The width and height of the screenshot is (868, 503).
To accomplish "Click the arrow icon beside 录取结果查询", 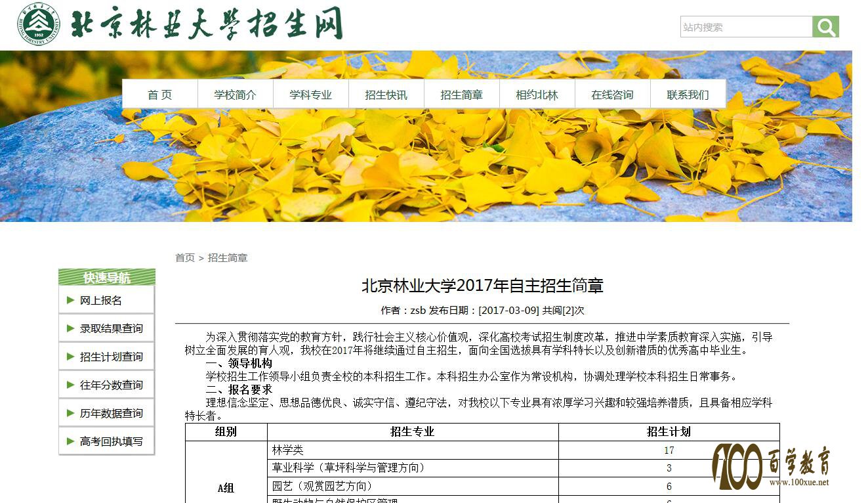I will coord(70,328).
